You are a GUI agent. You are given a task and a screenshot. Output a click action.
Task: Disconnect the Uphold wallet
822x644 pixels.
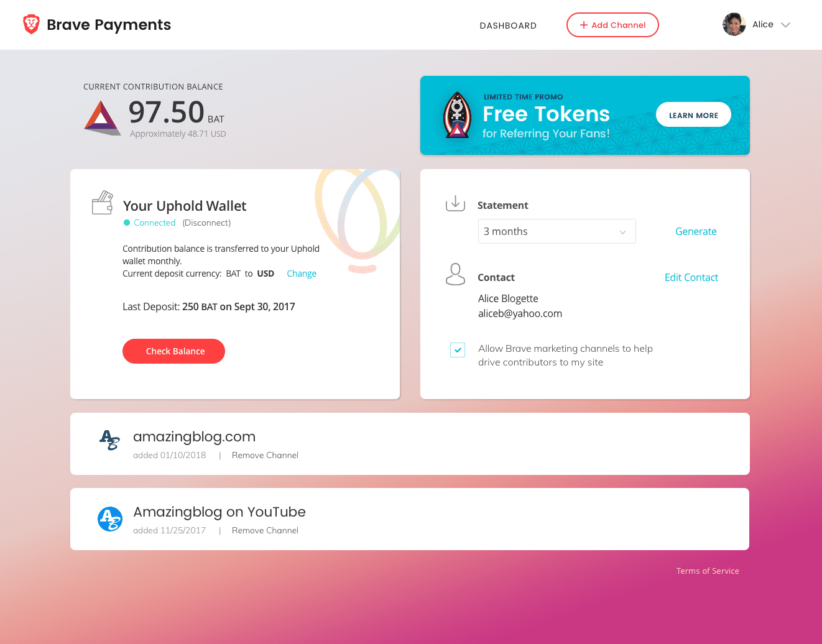pyautogui.click(x=206, y=223)
